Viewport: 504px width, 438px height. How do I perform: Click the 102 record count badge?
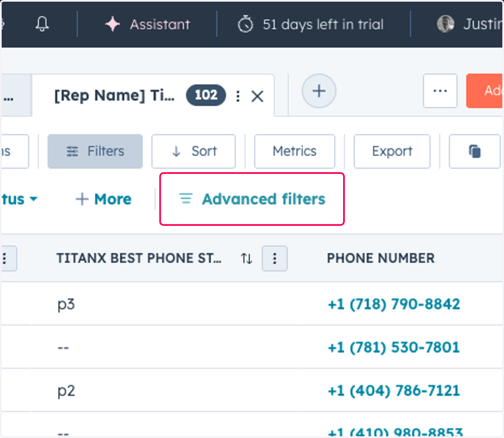206,95
